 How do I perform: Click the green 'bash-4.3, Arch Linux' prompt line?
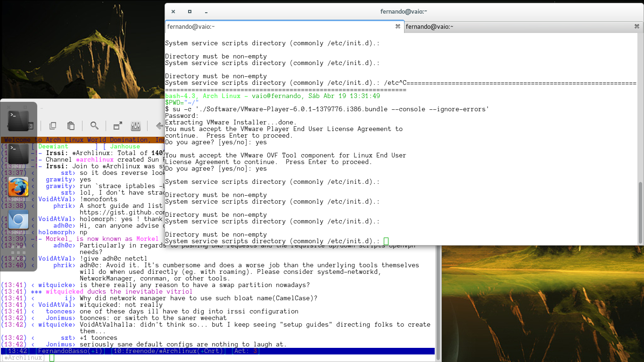(272, 96)
